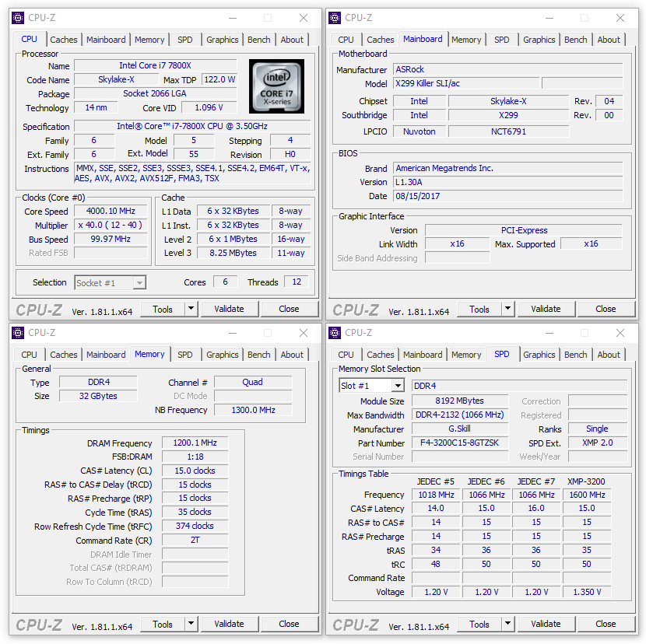Viewport: 646px width, 644px height.
Task: Click the Model field X299 Killer SLI/ac
Action: pyautogui.click(x=466, y=83)
